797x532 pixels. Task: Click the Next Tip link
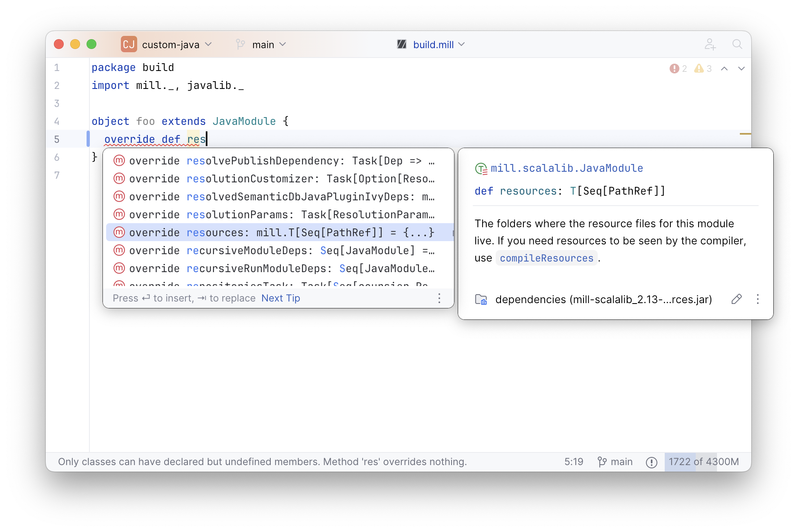pos(281,298)
